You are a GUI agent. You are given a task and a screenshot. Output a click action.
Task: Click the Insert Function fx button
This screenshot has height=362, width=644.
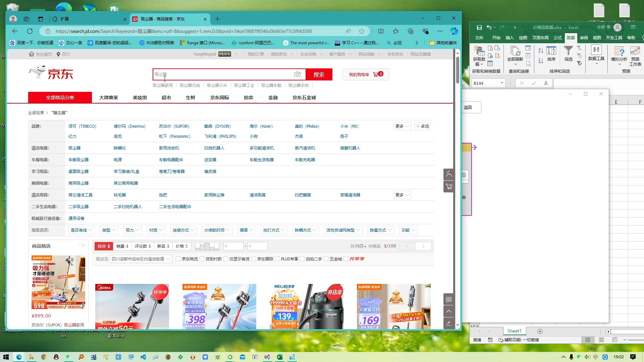[546, 83]
